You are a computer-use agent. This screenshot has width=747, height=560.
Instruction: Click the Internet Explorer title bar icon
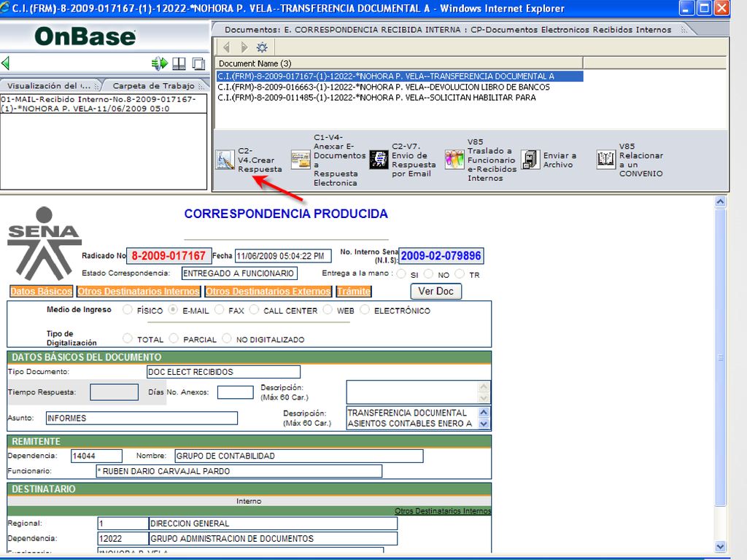(5, 7)
